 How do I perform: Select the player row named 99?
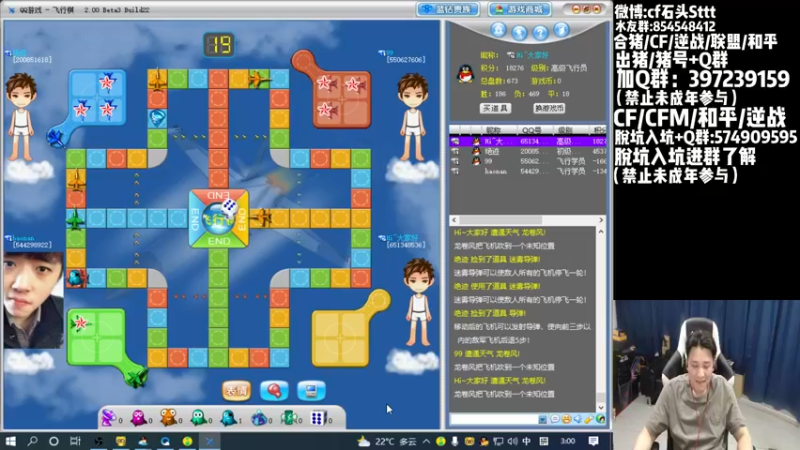[527, 161]
